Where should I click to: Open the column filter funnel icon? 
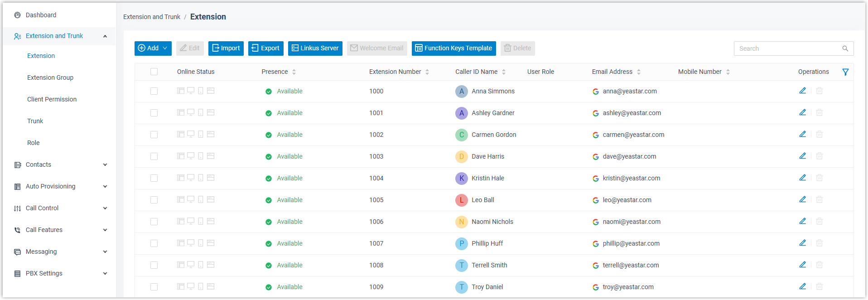click(x=845, y=72)
